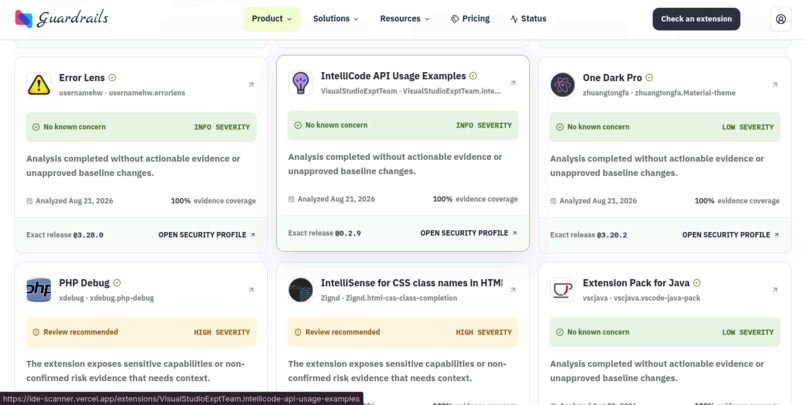
Task: Click calendar icon beside One Dark Pro analyzed date
Action: tap(553, 201)
